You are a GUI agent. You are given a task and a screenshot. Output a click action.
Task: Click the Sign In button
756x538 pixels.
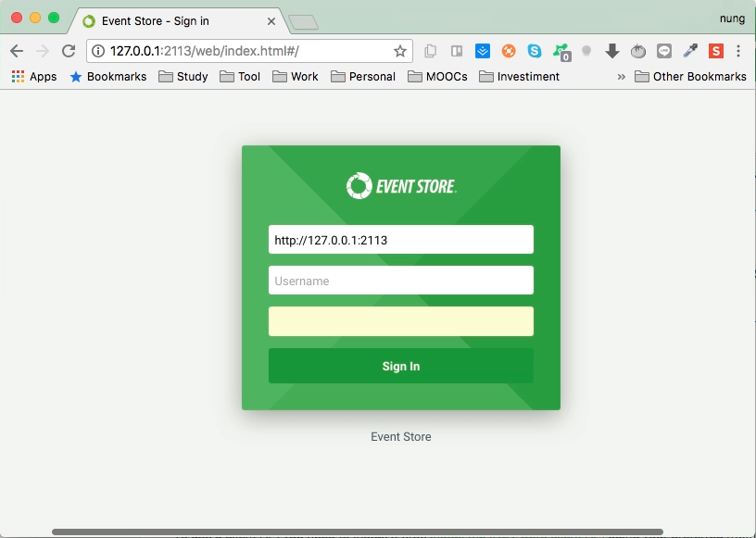(401, 366)
